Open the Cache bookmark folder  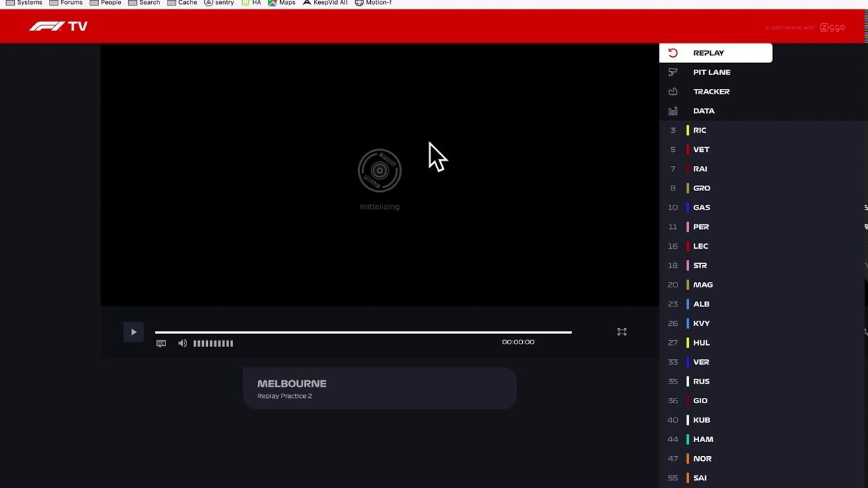(182, 3)
